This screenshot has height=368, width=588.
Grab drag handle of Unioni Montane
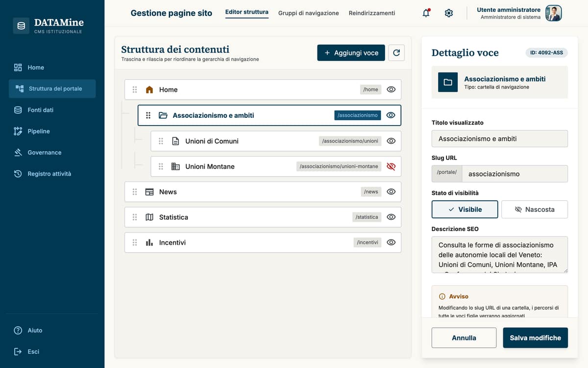coord(161,166)
